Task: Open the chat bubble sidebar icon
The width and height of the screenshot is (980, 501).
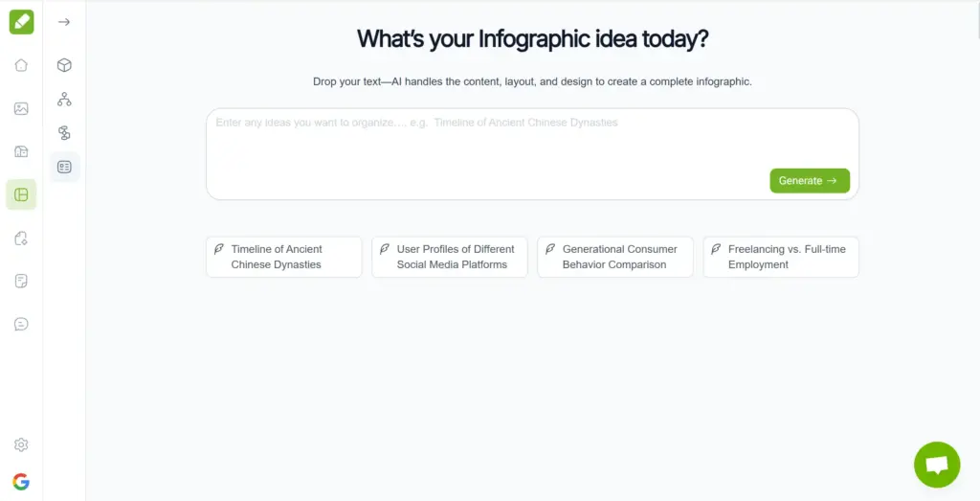Action: coord(21,324)
